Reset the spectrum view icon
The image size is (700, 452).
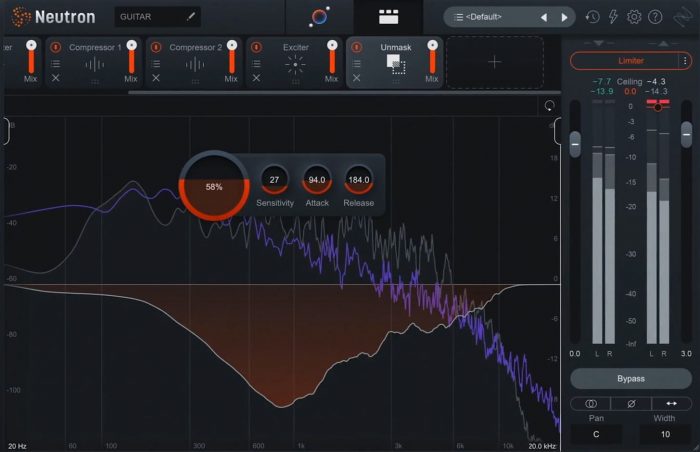point(549,106)
